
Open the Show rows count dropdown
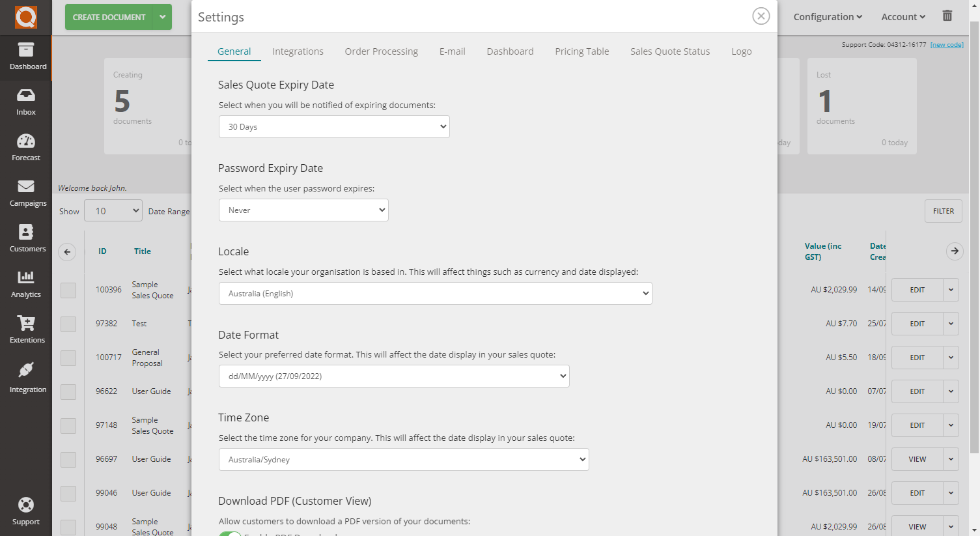point(113,210)
